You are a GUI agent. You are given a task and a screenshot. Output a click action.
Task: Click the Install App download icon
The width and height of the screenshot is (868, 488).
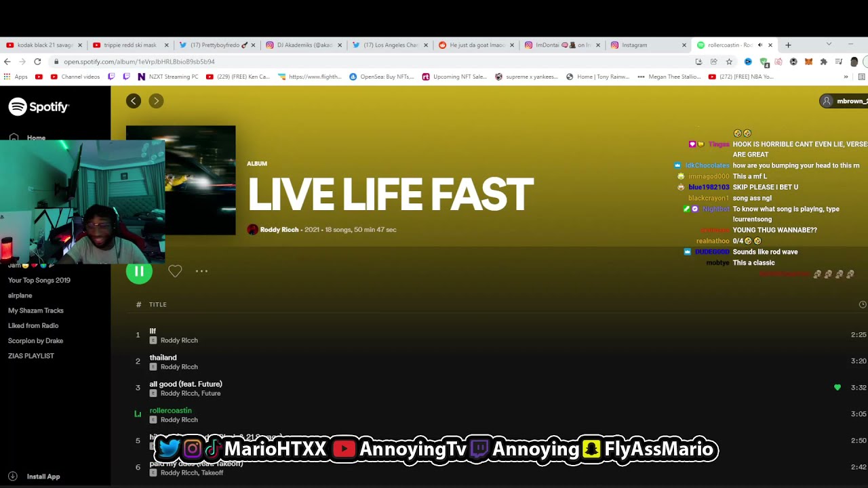coord(12,476)
